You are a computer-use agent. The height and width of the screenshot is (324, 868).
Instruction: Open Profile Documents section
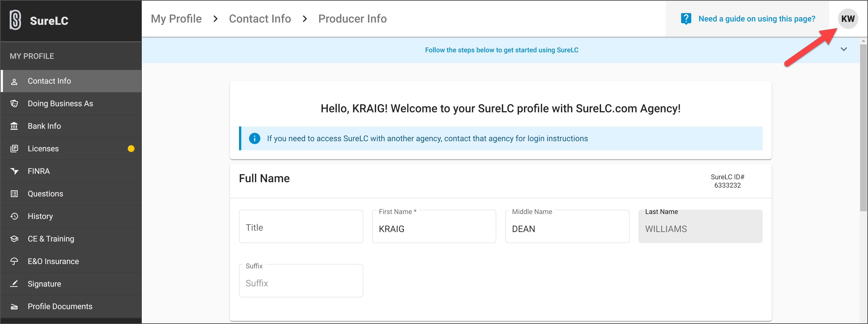pos(71,307)
